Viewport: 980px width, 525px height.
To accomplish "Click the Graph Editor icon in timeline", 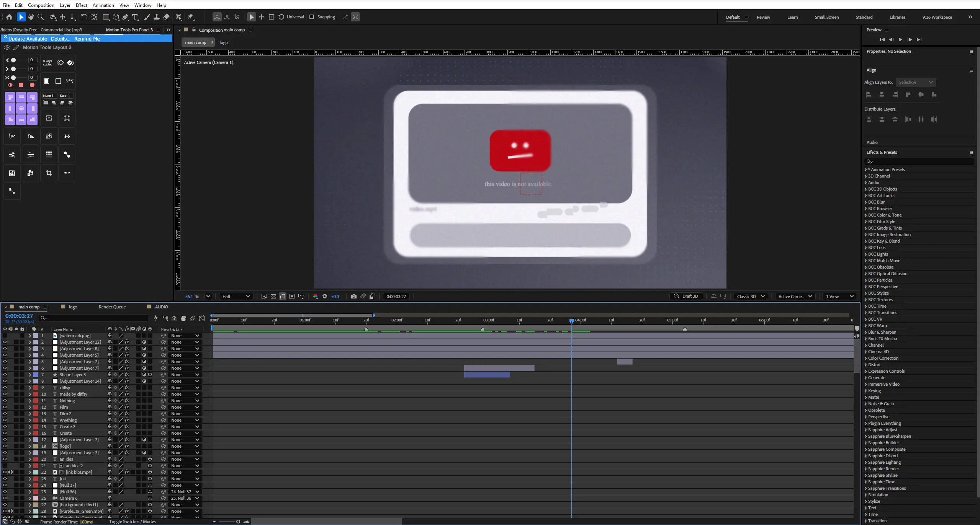I will pyautogui.click(x=202, y=318).
